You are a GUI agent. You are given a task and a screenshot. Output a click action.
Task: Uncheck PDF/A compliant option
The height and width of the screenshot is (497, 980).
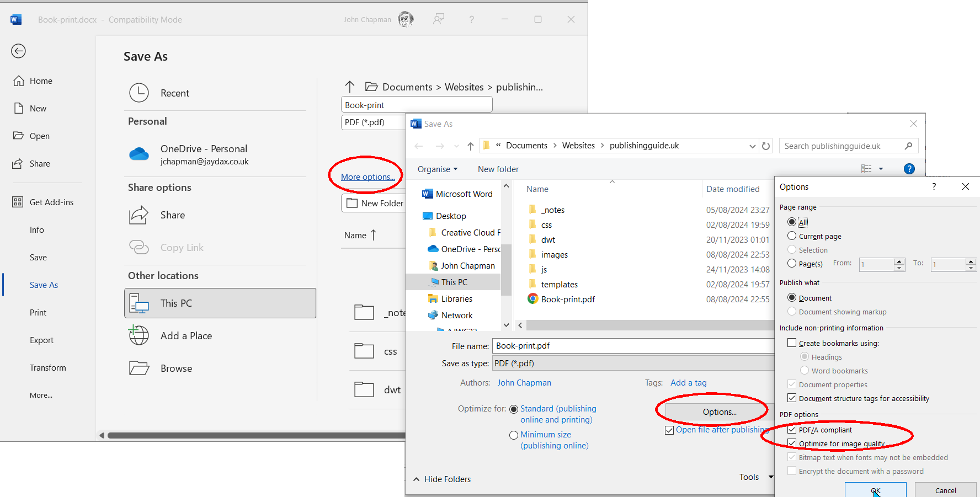[792, 430]
